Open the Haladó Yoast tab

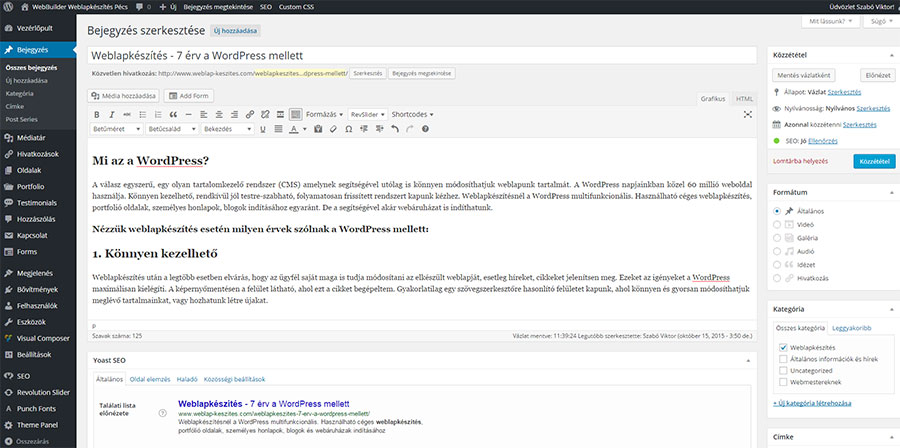pyautogui.click(x=187, y=379)
